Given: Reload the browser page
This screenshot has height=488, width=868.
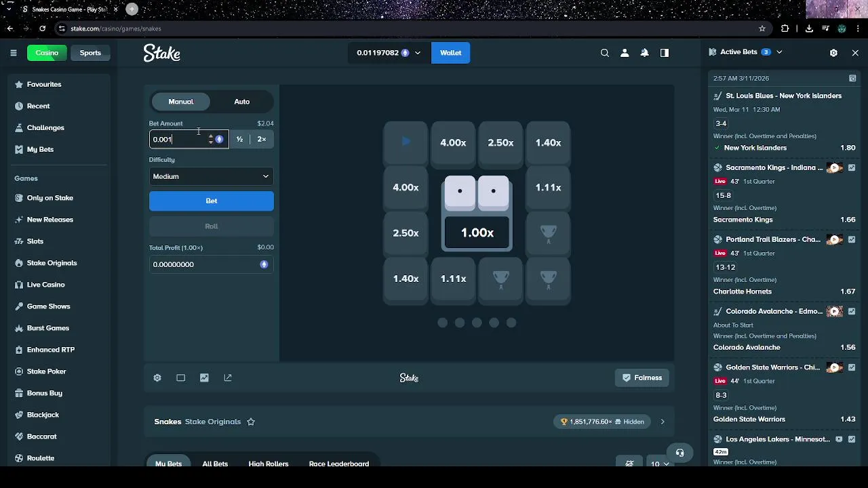Looking at the screenshot, I should pyautogui.click(x=42, y=28).
